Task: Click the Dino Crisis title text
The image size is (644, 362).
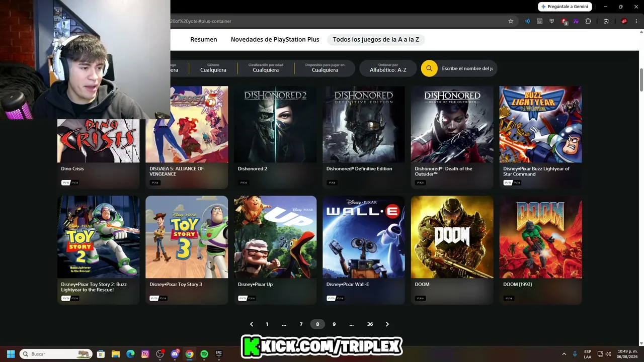Action: point(72,169)
